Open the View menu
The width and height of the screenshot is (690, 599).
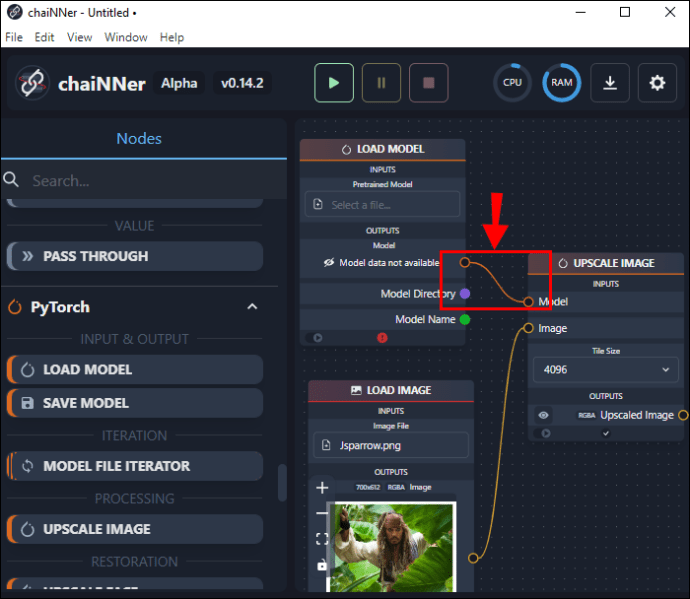point(80,37)
